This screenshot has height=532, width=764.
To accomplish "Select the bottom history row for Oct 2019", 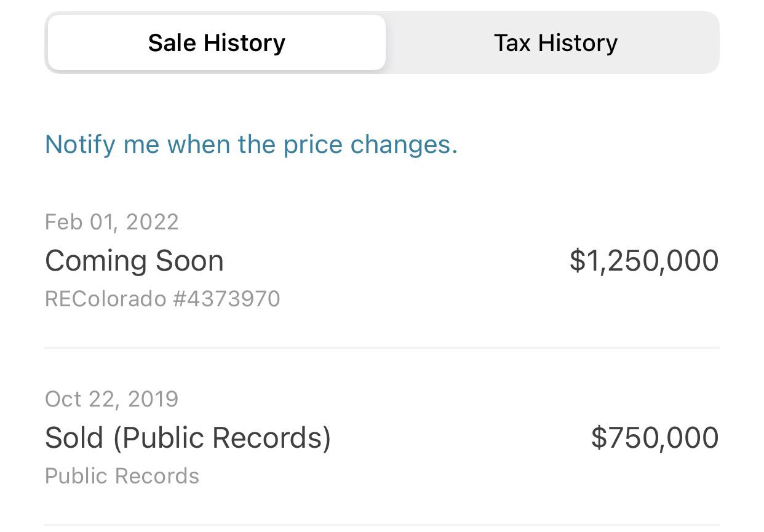I will pyautogui.click(x=381, y=437).
